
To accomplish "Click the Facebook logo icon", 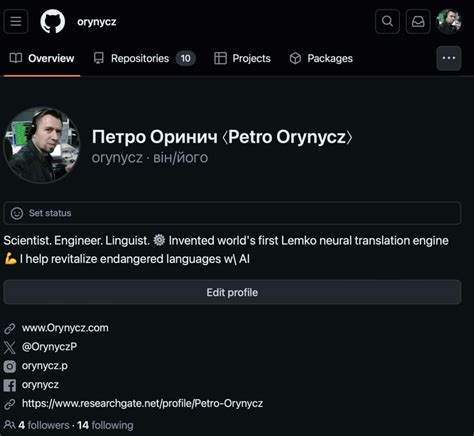I will tap(10, 385).
